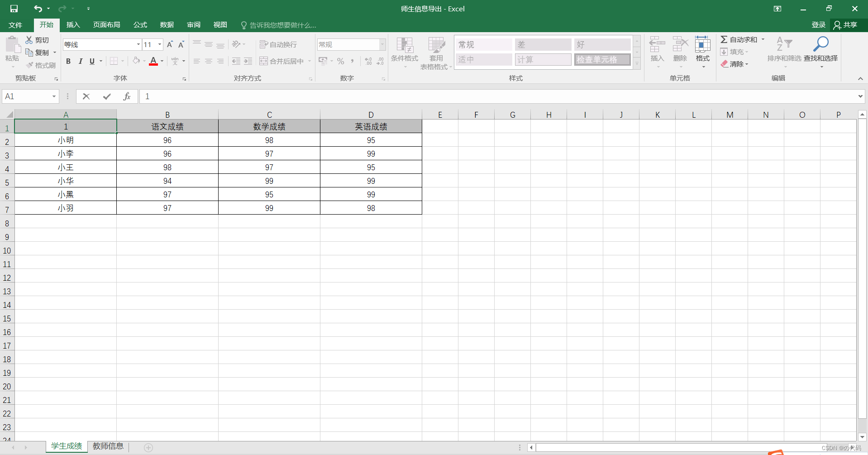Apply the 好 cell style swatch
This screenshot has height=455, width=868.
click(602, 44)
